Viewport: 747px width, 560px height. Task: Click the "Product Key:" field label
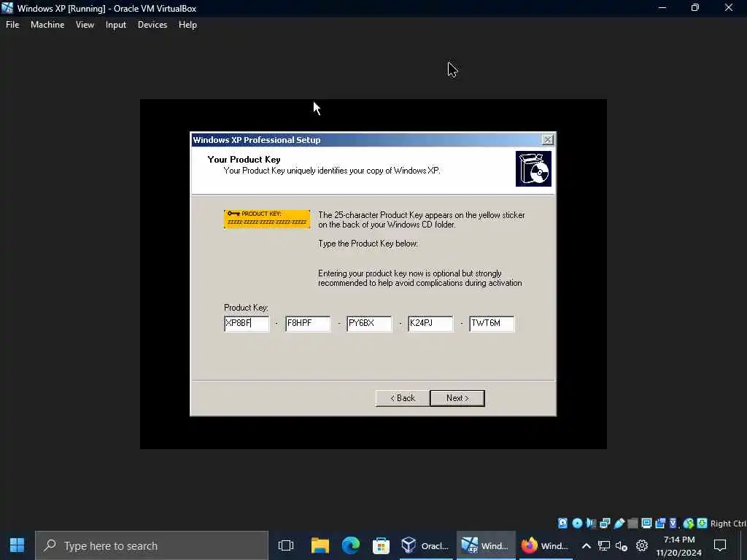tap(247, 308)
